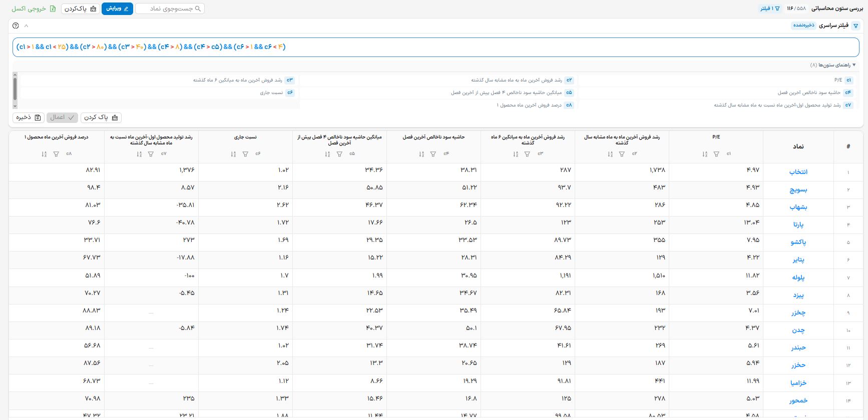Sort column c3 six-month average growth

(516, 154)
